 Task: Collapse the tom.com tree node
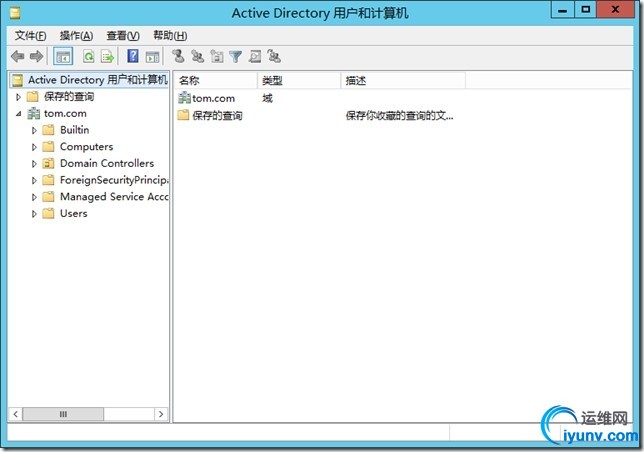tap(18, 114)
